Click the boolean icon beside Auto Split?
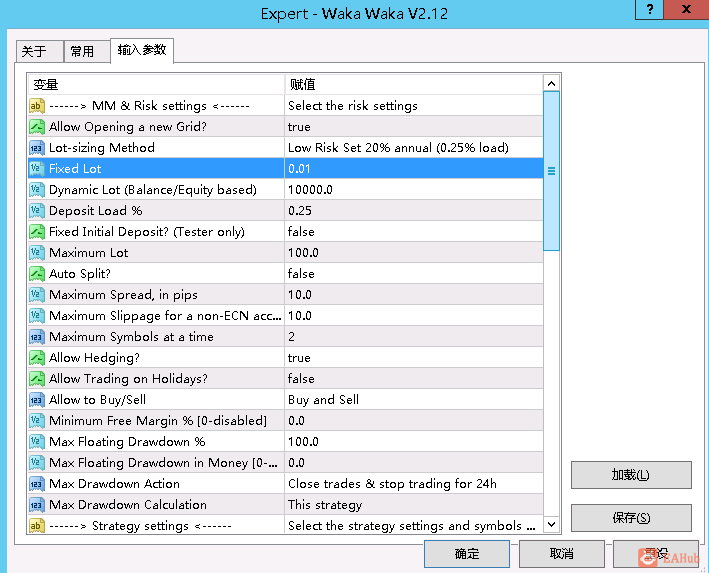This screenshot has height=573, width=709. (x=37, y=274)
